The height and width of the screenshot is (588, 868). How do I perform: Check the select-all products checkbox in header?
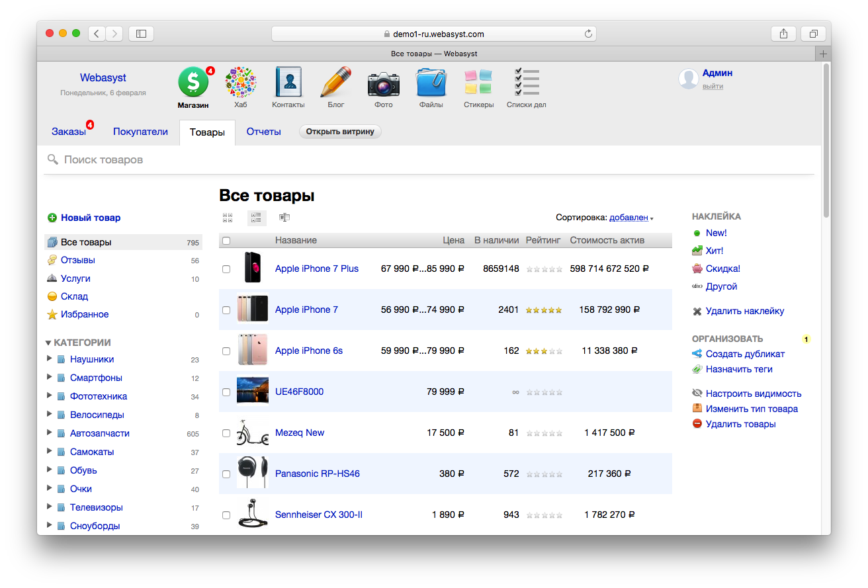coord(226,241)
